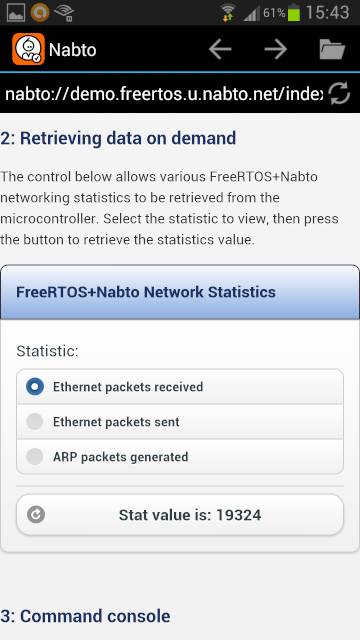Tap the Nabto title text

tap(73, 50)
